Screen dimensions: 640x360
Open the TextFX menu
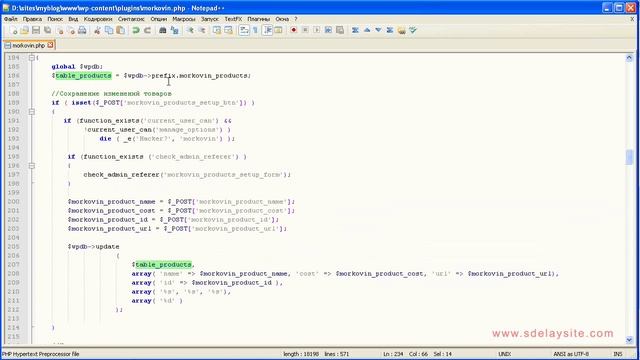coord(233,19)
